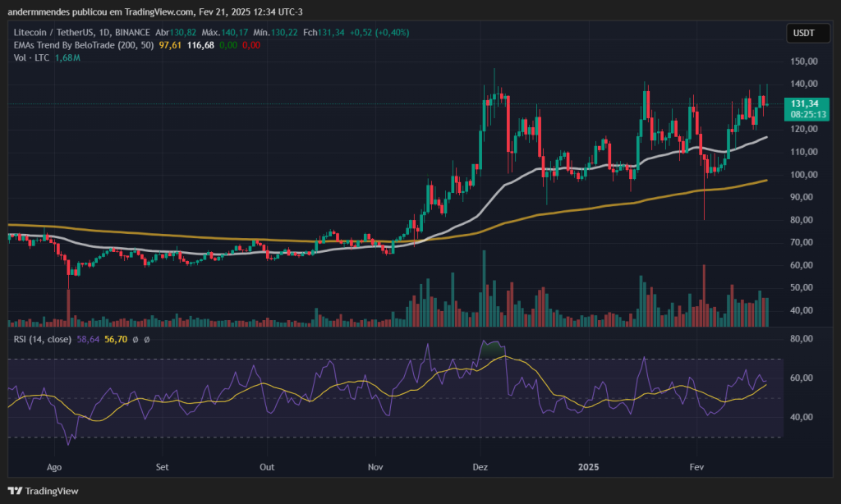The image size is (841, 504).
Task: Click the RSI axis 40,00 label
Action: (x=802, y=417)
